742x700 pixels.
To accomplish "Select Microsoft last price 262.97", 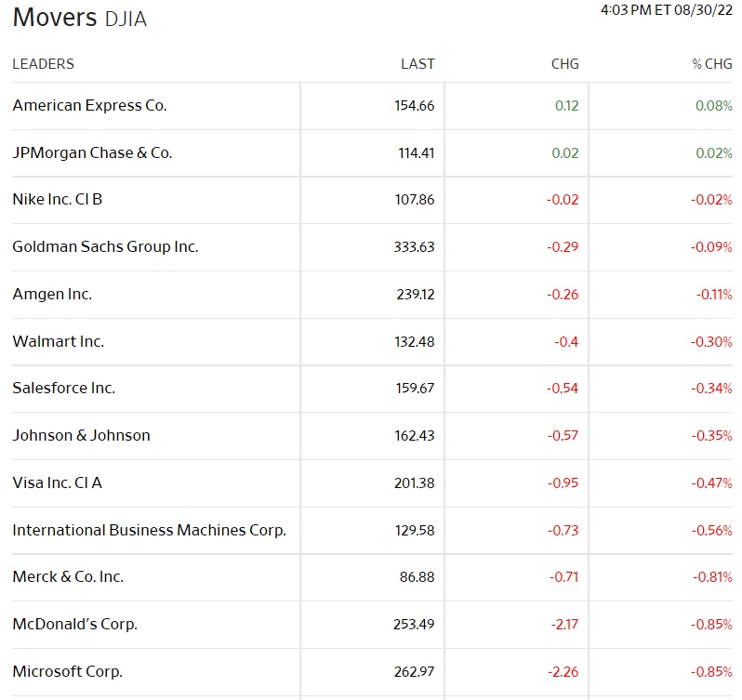I will (414, 671).
